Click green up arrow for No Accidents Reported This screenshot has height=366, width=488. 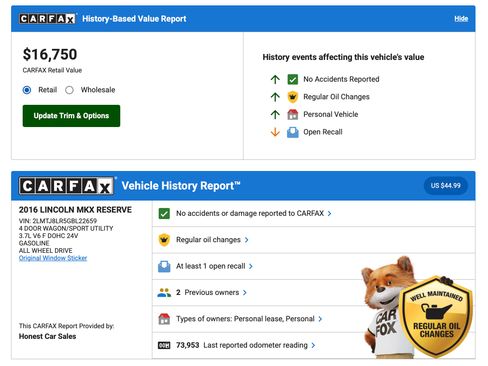tap(275, 79)
